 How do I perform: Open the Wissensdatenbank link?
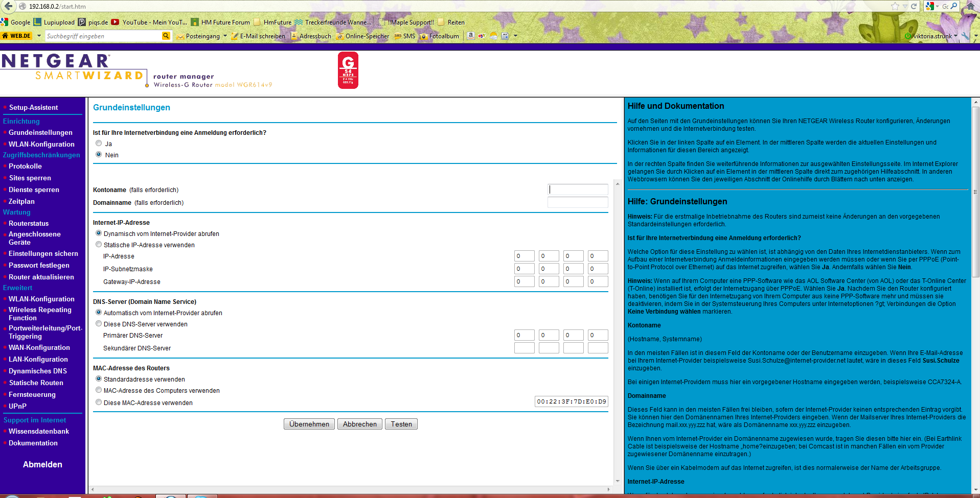tap(39, 431)
